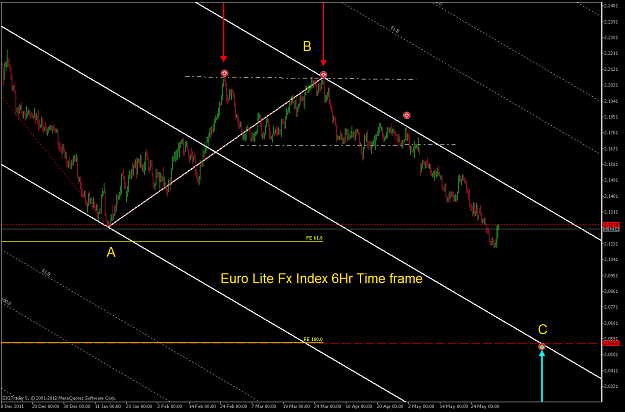The height and width of the screenshot is (412, 625).
Task: Click the 7 Mar 00:00 date label
Action: (264, 406)
